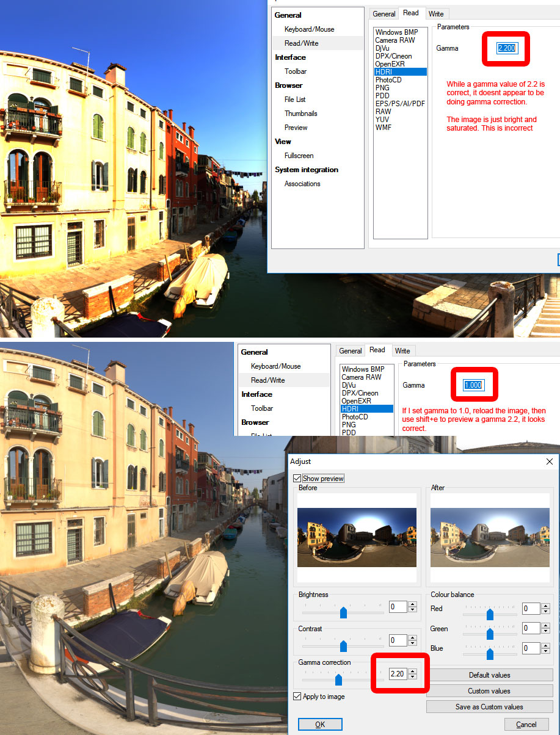Viewport: 560px width, 735px height.
Task: Decrease Contrast with the down stepper arrow
Action: tap(412, 643)
